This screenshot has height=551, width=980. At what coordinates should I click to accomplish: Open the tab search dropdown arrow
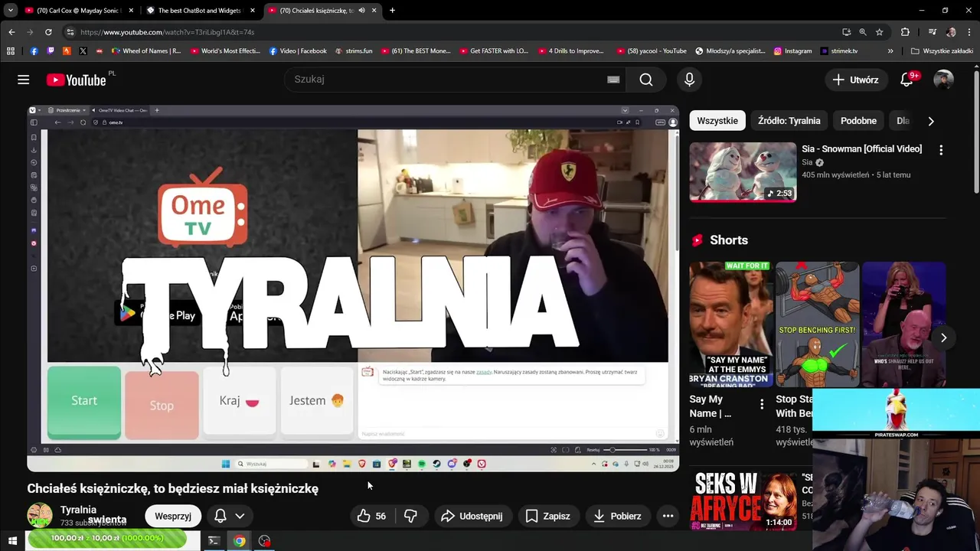coord(10,11)
